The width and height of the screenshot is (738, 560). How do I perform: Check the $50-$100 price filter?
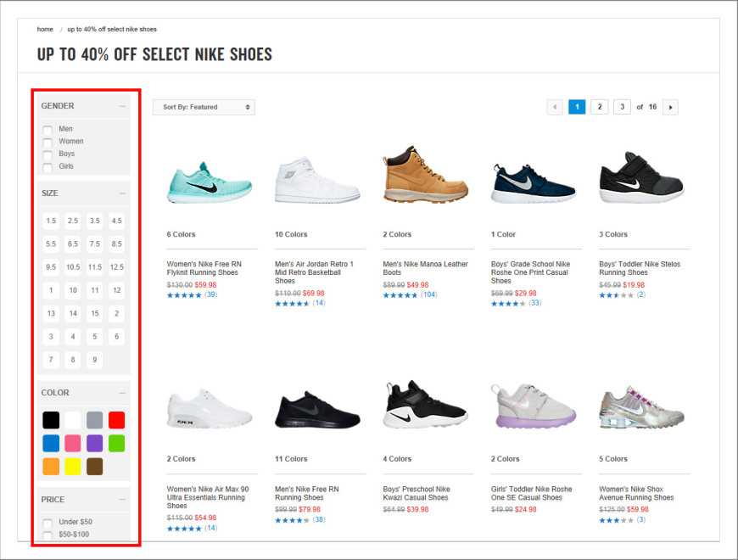48,535
